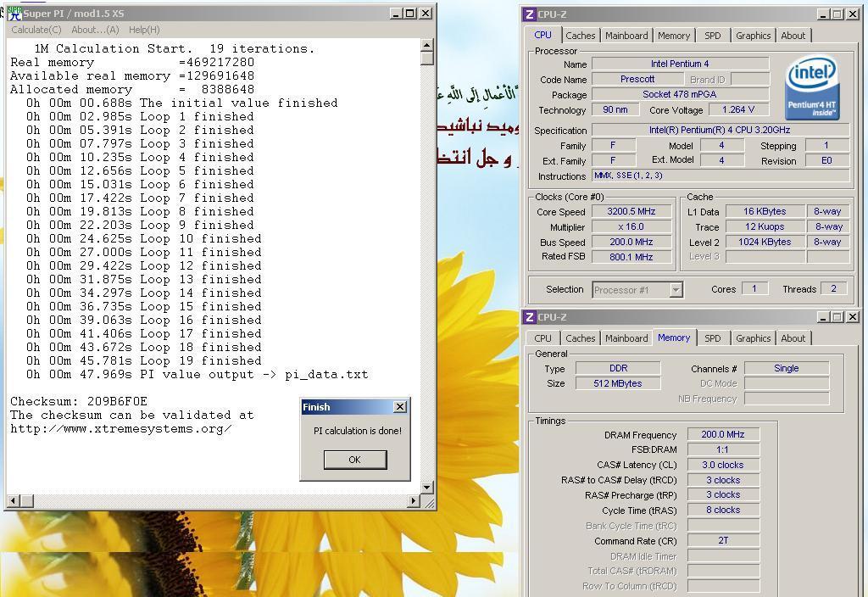
Task: Click the Level 2 1024 KBytes value
Action: pyautogui.click(x=765, y=242)
